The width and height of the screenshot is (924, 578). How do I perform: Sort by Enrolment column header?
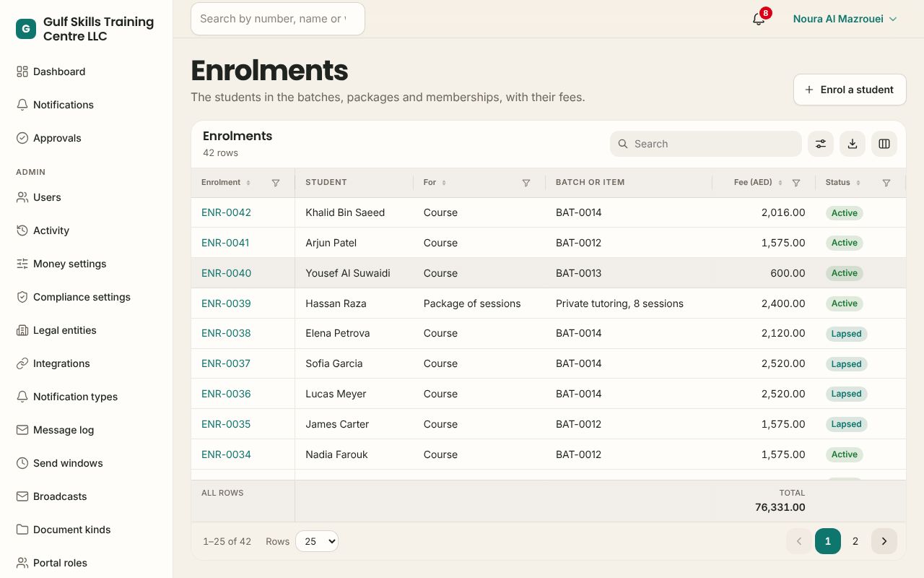pyautogui.click(x=226, y=182)
